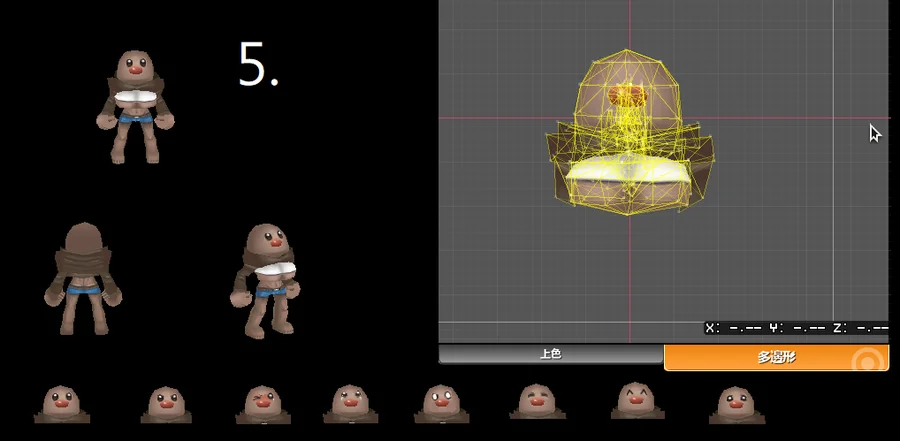Viewport: 900px width, 441px height.
Task: Choose the winking face expression icon
Action: click(263, 404)
